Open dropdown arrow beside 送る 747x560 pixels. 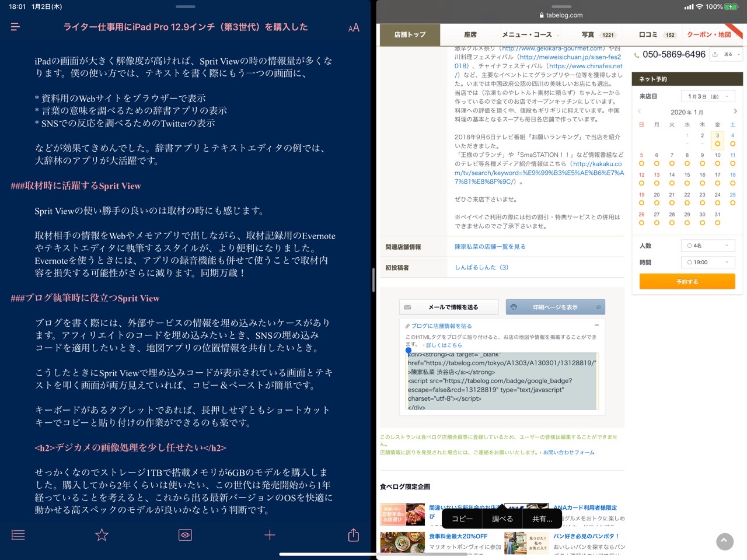click(x=739, y=54)
